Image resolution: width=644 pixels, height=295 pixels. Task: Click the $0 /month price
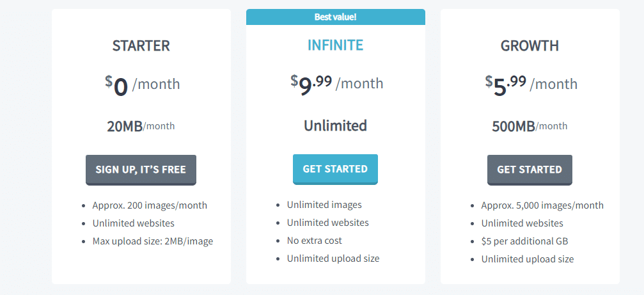pyautogui.click(x=142, y=85)
